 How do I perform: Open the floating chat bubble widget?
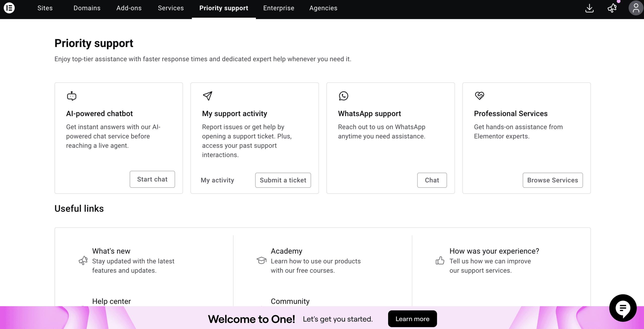click(x=623, y=308)
